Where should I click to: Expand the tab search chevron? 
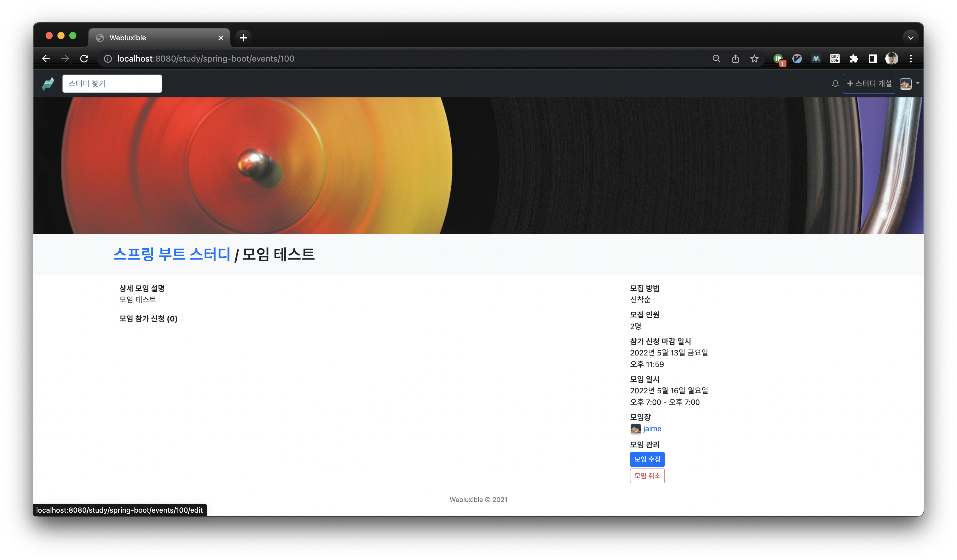click(910, 38)
